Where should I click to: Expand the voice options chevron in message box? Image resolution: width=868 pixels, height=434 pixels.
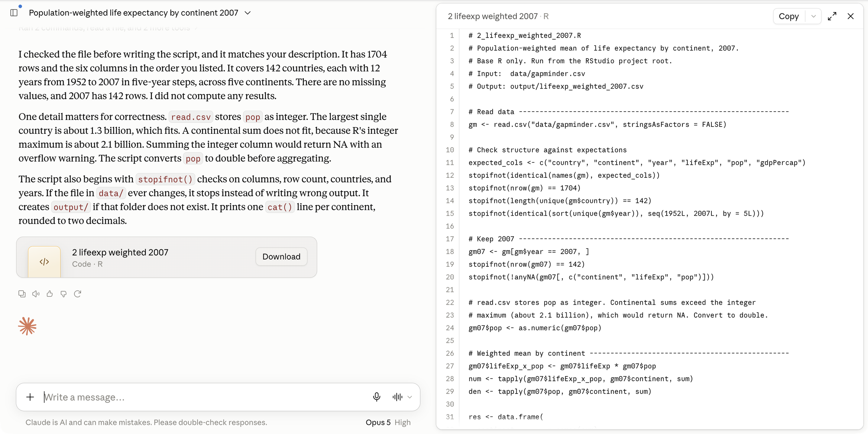(x=410, y=397)
